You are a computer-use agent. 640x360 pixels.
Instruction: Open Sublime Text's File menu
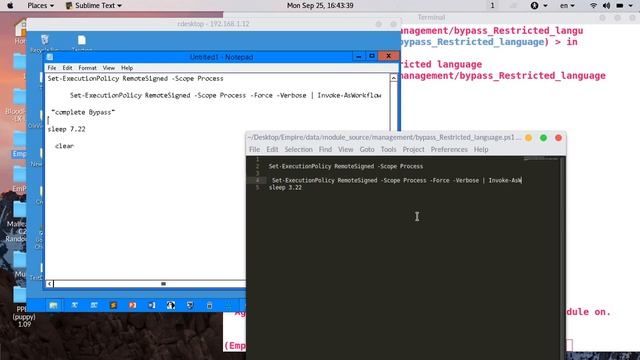[254, 149]
